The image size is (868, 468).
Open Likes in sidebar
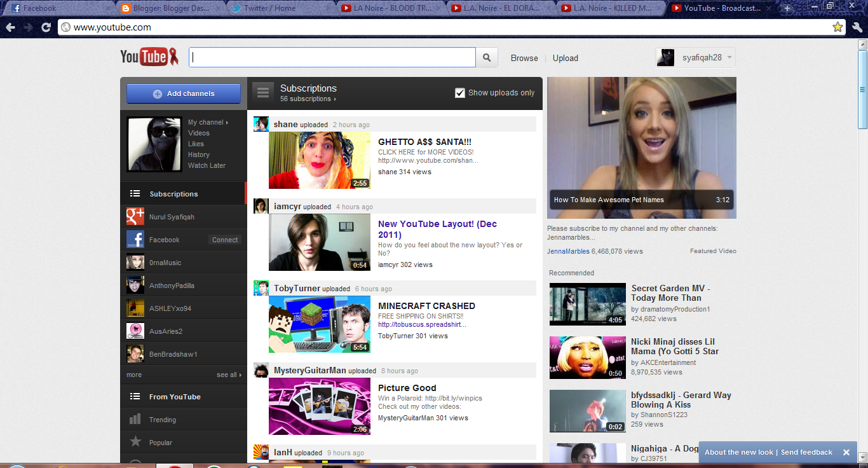196,144
